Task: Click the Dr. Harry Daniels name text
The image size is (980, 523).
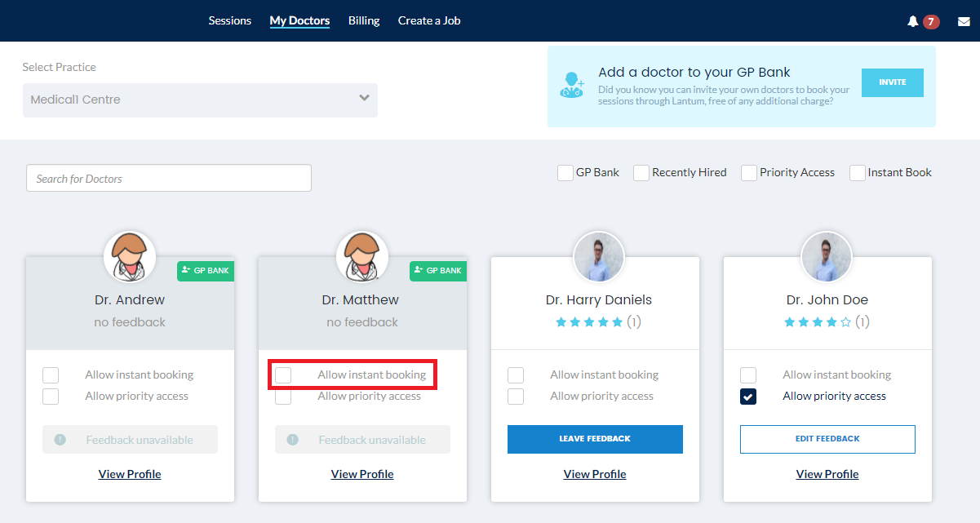Action: 599,299
